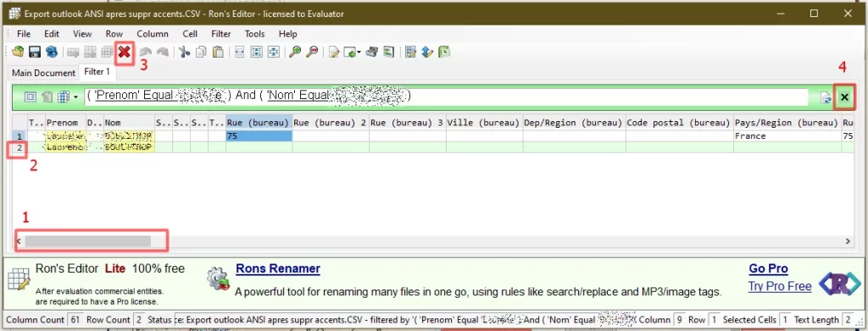This screenshot has width=868, height=331.
Task: Click the red X delete icon
Action: [125, 52]
